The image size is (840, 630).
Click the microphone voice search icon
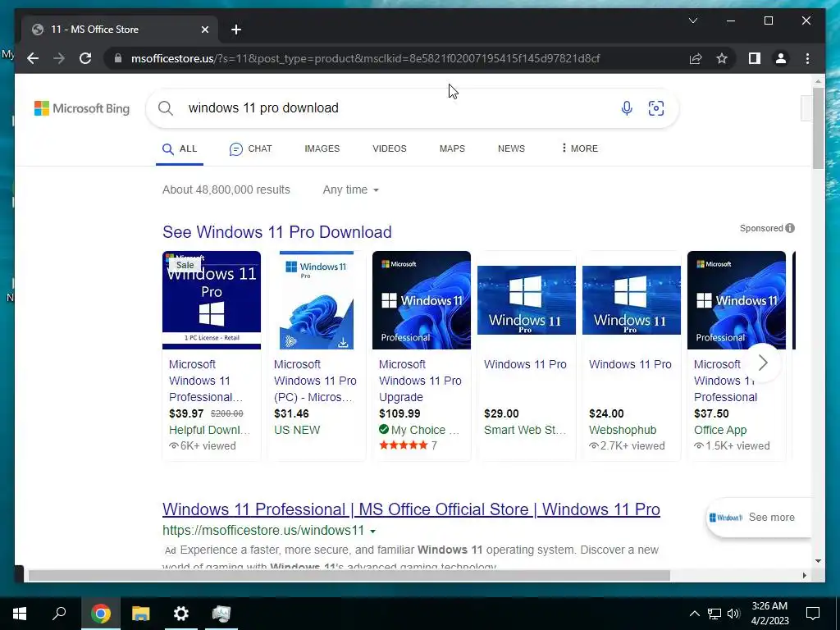626,108
